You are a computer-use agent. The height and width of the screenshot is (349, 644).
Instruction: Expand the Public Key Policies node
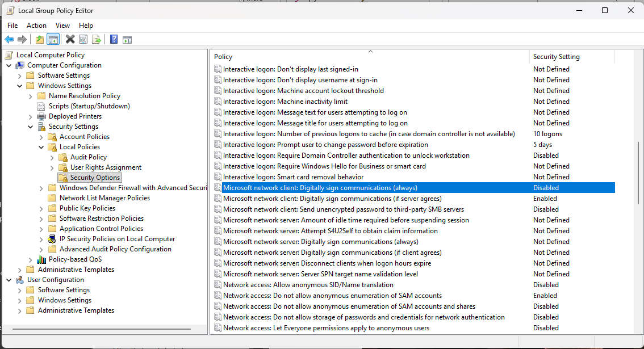point(41,208)
